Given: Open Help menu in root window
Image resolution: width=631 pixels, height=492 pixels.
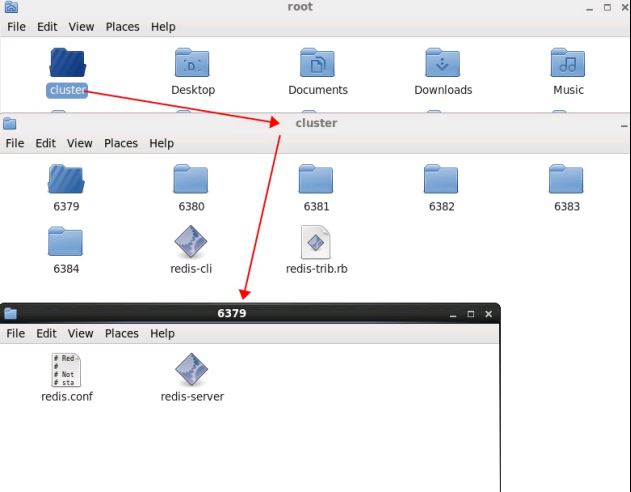Looking at the screenshot, I should 163,27.
